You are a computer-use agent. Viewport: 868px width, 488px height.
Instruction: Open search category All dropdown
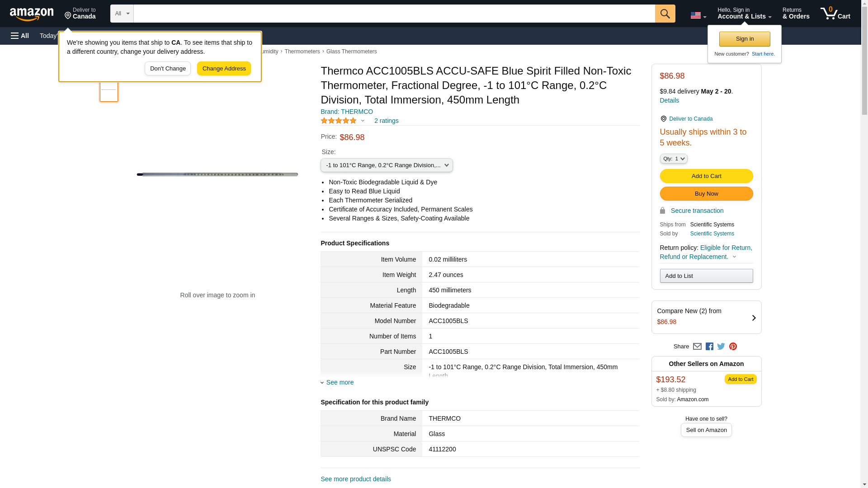(x=122, y=14)
